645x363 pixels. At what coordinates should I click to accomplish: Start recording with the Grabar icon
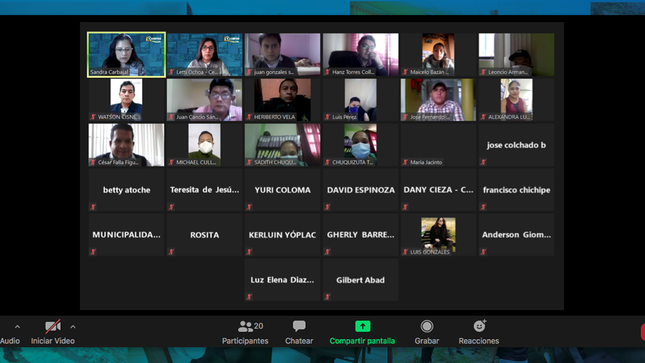pos(427,326)
